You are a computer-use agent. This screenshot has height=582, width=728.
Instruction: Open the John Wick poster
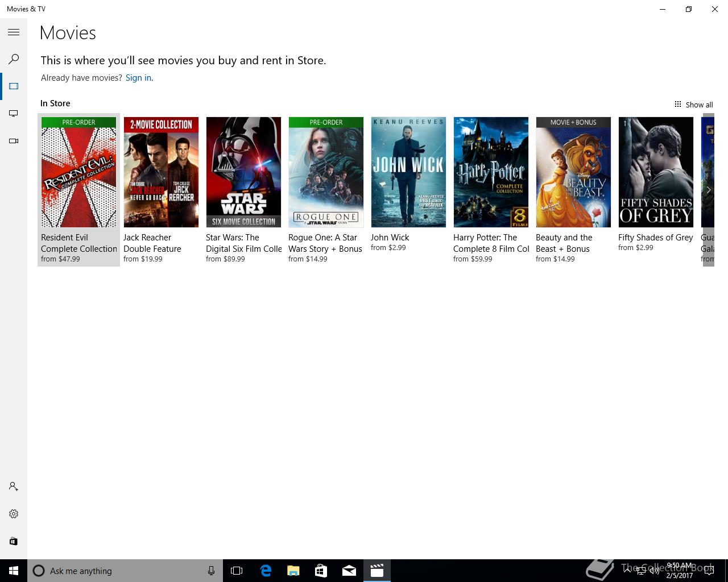(408, 172)
